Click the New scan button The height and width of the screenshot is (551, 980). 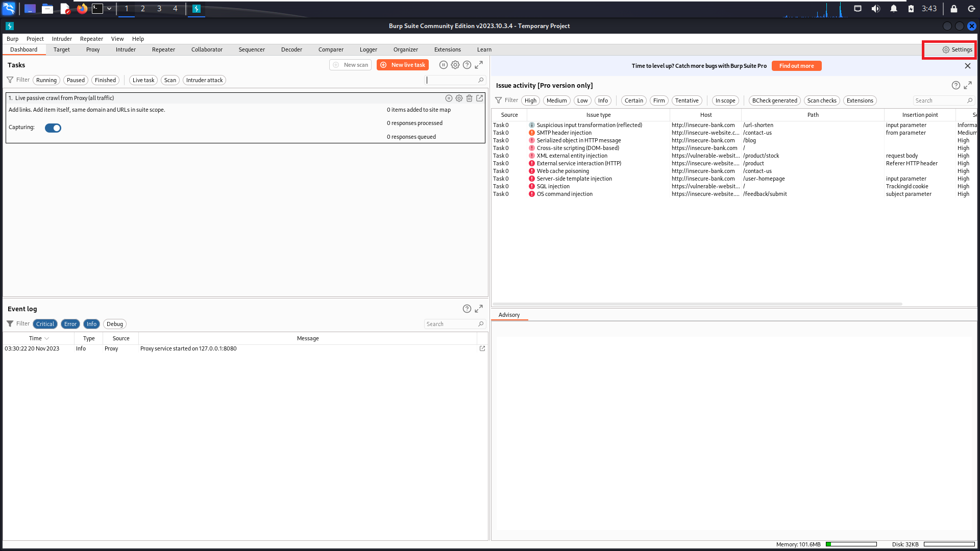tap(350, 65)
